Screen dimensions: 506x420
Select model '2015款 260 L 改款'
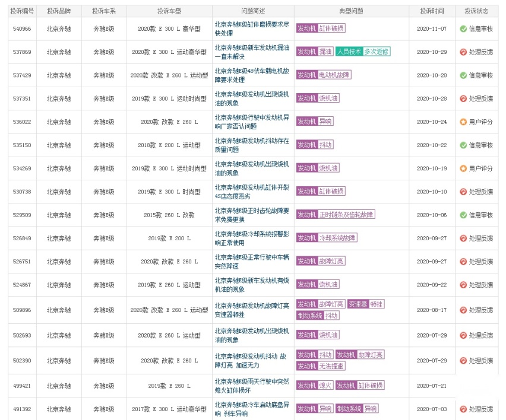tap(169, 215)
